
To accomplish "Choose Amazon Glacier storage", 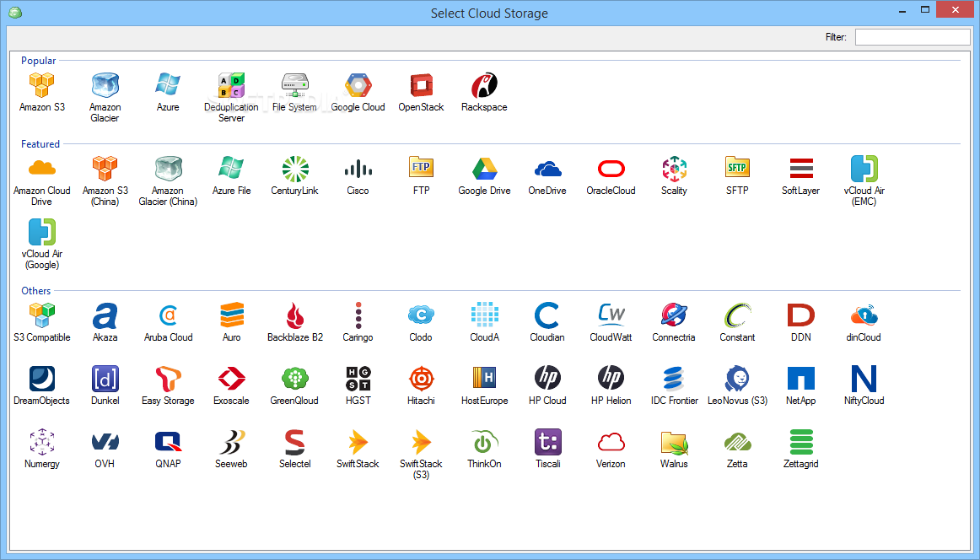I will (x=105, y=85).
